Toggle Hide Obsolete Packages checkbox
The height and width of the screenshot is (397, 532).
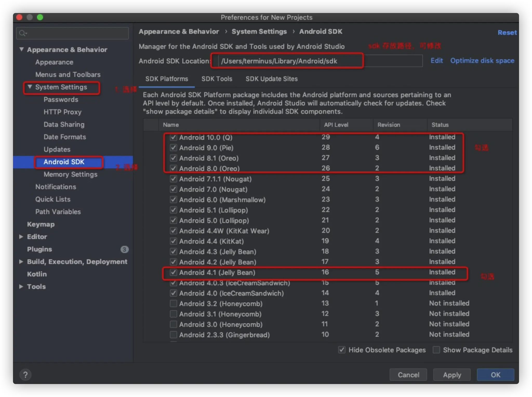click(x=342, y=350)
